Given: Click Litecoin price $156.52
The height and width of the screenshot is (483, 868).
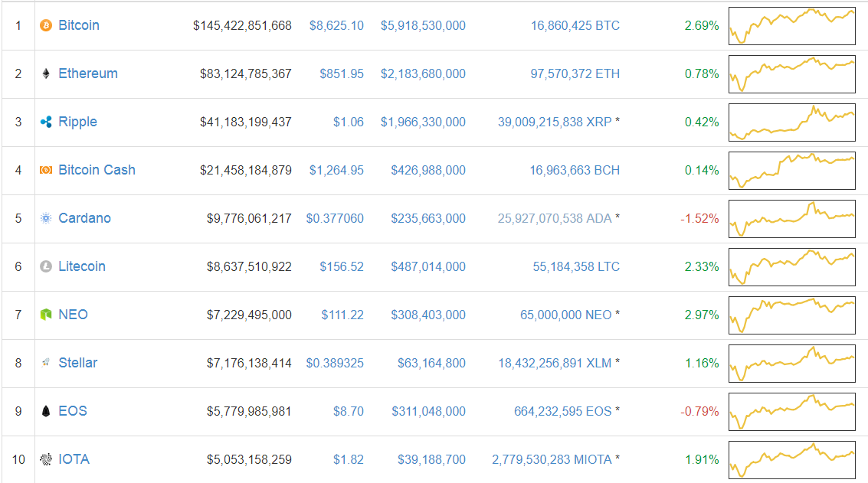Looking at the screenshot, I should 342,266.
